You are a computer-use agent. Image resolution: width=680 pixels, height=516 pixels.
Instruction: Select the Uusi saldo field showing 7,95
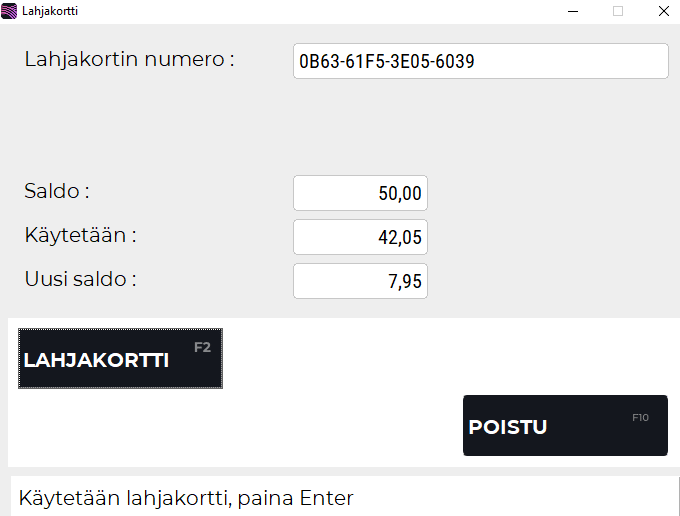click(x=360, y=281)
